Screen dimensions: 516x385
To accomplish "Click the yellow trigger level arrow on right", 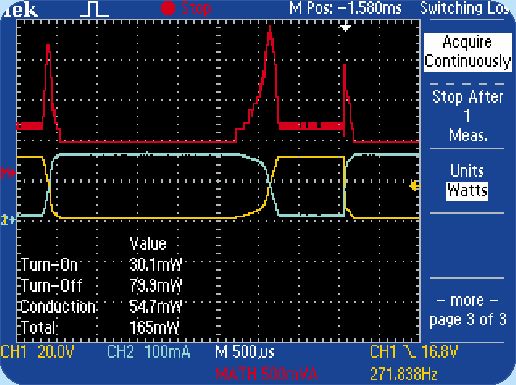I will coord(414,186).
